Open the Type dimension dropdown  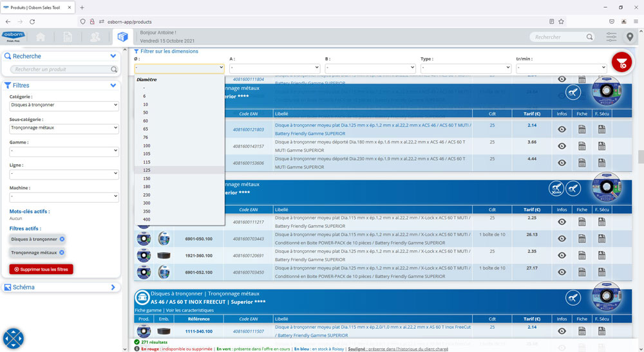[x=466, y=68]
